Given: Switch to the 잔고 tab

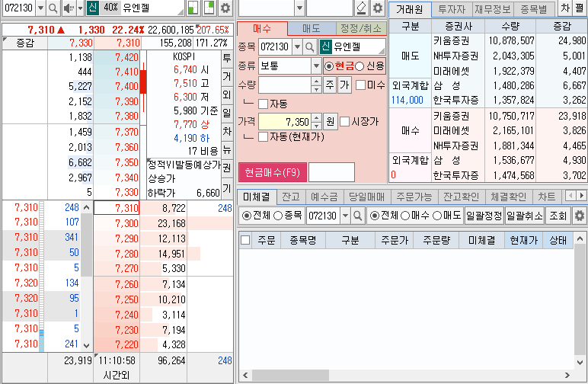Looking at the screenshot, I should pos(291,197).
